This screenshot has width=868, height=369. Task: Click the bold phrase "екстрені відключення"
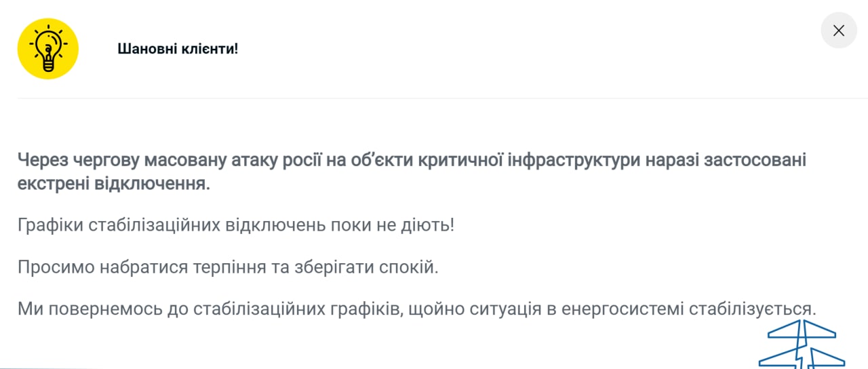[x=113, y=184]
